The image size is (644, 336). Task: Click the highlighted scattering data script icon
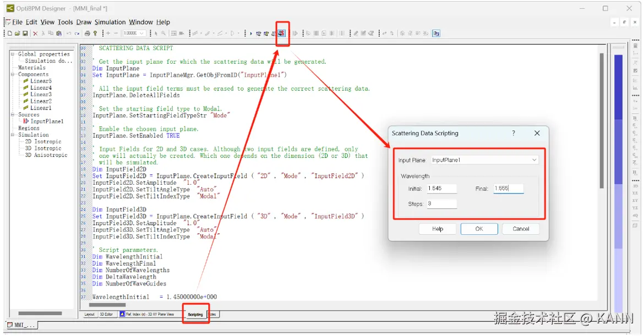tap(282, 33)
